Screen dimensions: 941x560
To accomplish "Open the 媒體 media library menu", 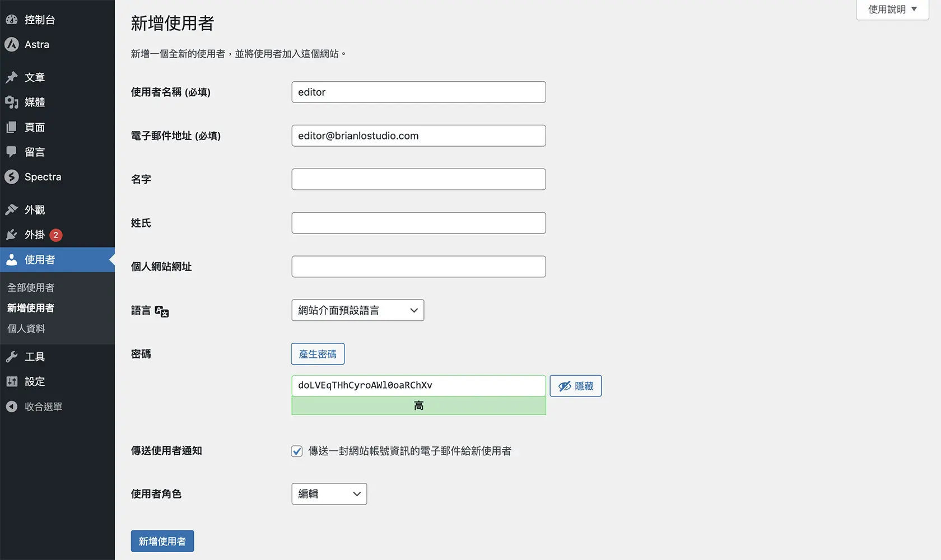I will click(x=57, y=102).
